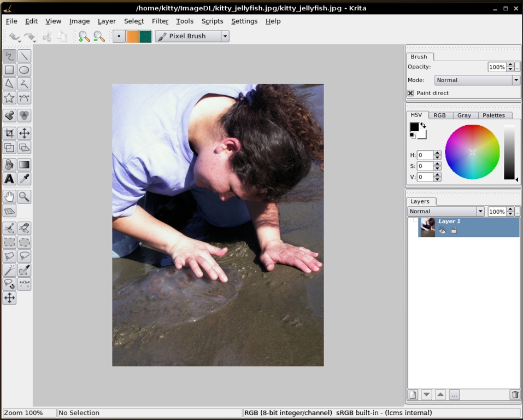Pick the Color Picker eyedropper tool

point(24,179)
